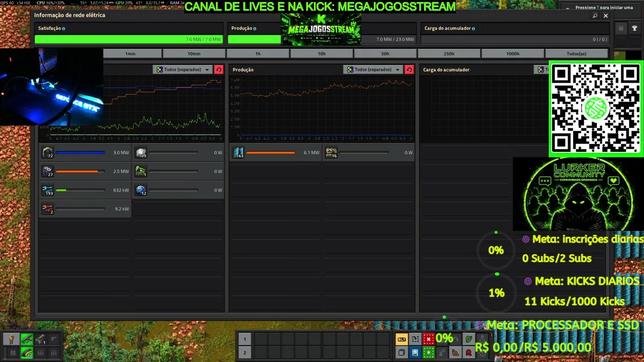This screenshot has height=362, width=644.
Task: Select the red wire shortcut
Action: (468, 352)
